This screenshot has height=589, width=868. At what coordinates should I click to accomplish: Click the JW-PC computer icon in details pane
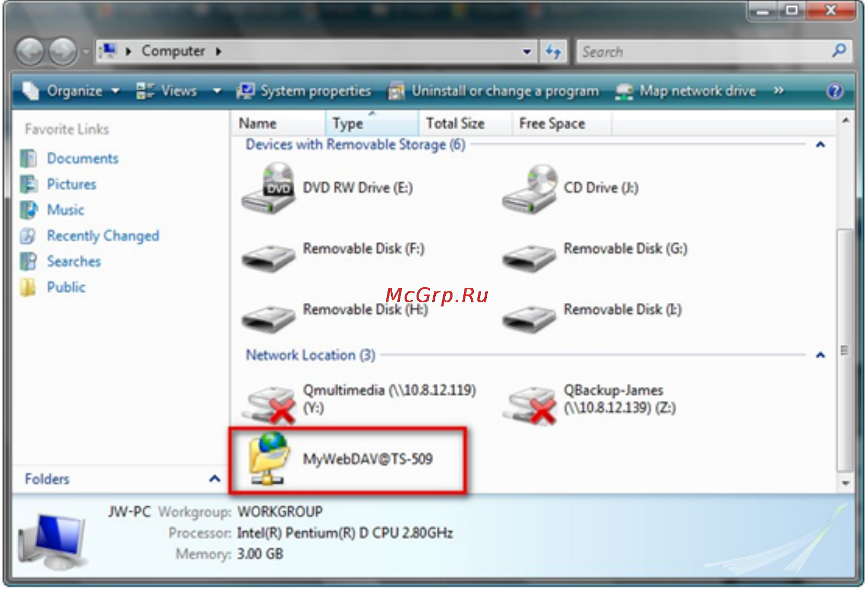pos(54,541)
